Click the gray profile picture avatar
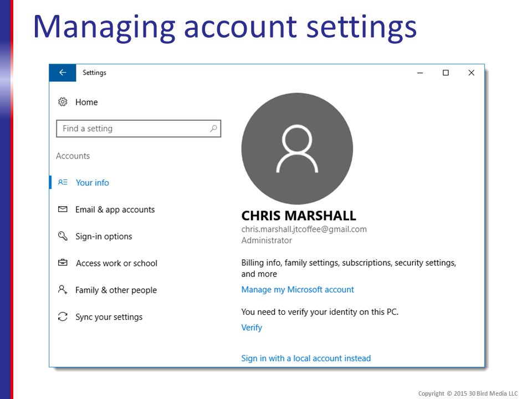The image size is (532, 399). click(x=297, y=149)
